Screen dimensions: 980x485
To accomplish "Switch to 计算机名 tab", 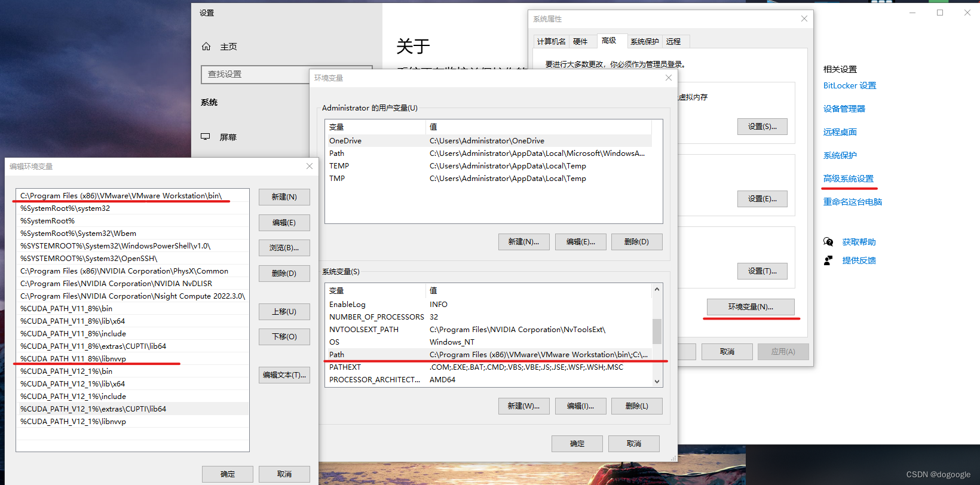I will (551, 41).
